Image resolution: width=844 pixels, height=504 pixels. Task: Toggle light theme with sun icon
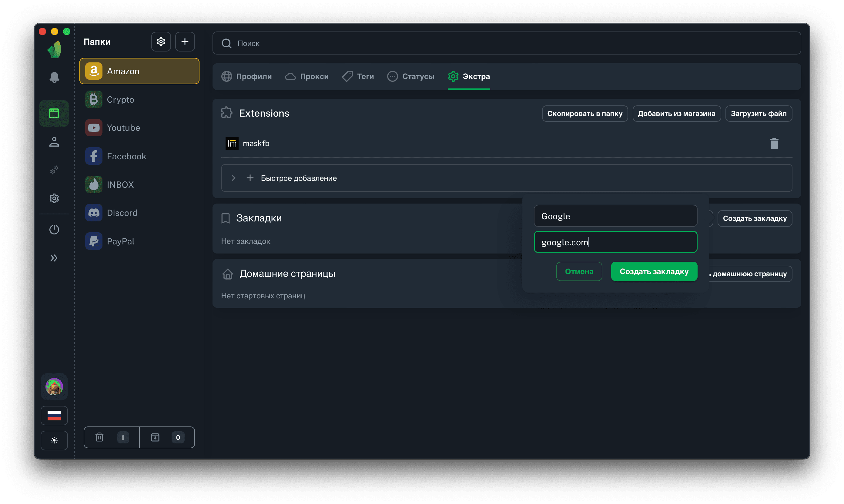[x=54, y=440]
